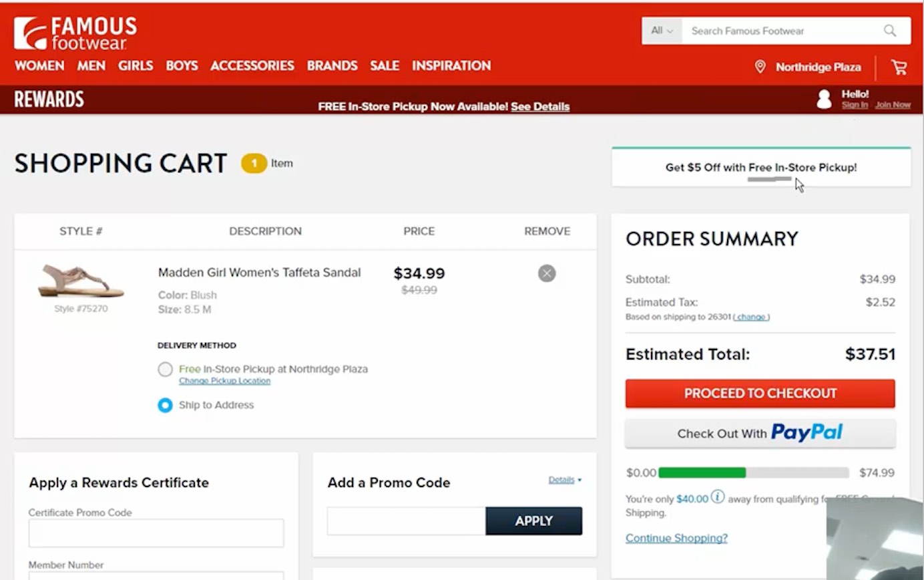Remove the Taffeta Sandal with the X icon
The height and width of the screenshot is (580, 924).
[546, 273]
